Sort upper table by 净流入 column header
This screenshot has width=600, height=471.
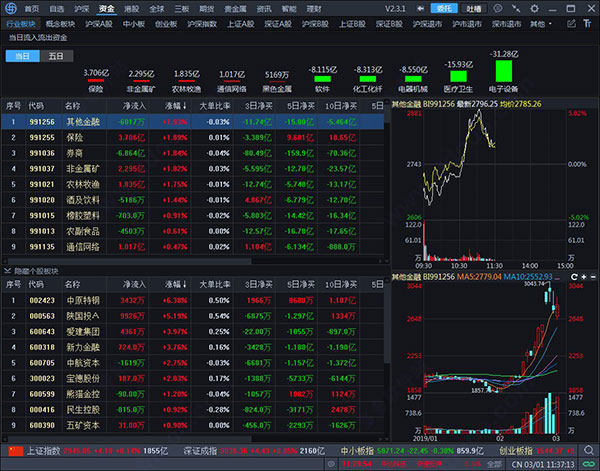click(135, 106)
